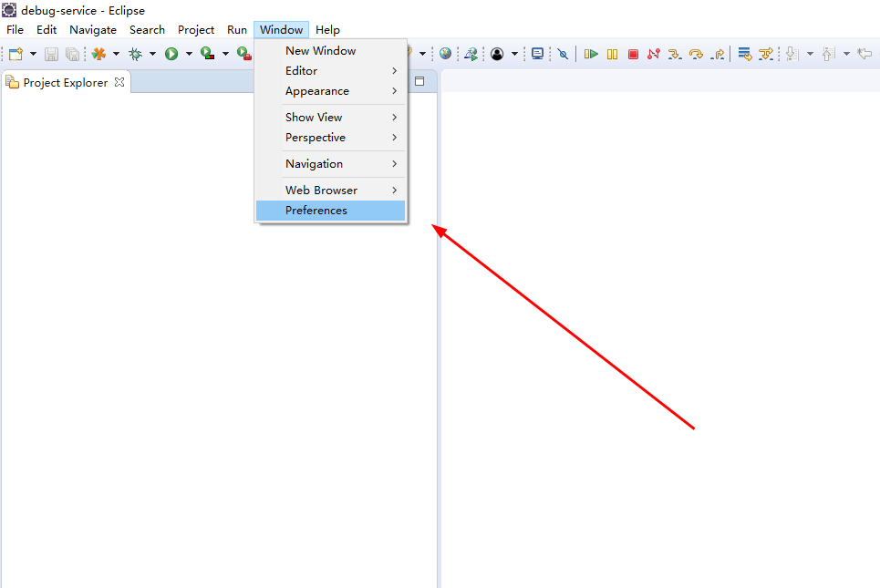Click the black profile circle icon
This screenshot has height=588, width=880.
[x=497, y=54]
